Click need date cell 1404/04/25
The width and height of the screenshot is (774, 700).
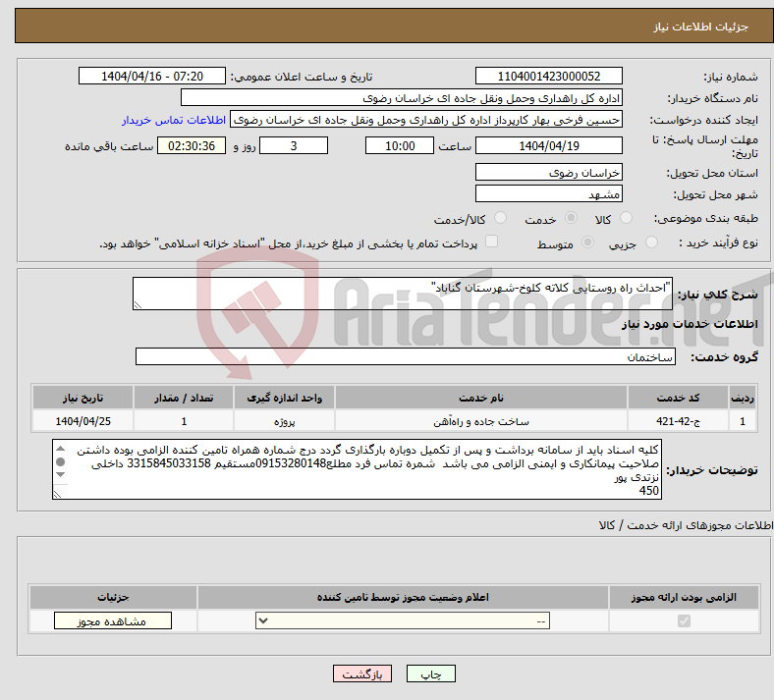point(83,421)
